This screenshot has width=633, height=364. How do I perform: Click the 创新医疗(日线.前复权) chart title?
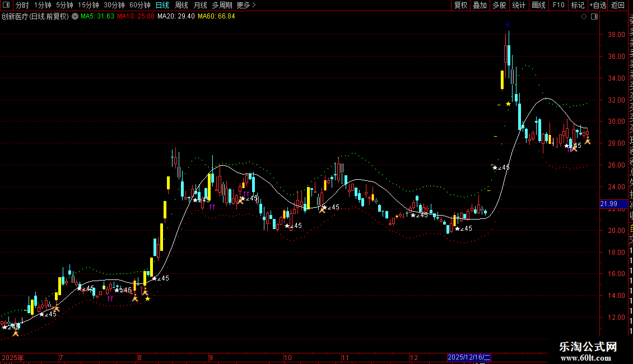[x=35, y=17]
